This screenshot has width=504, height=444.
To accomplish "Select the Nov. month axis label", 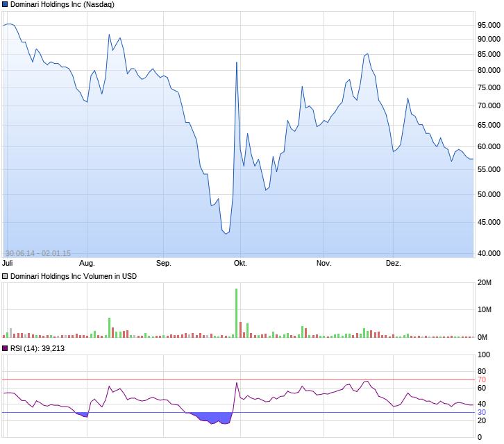I will click(324, 263).
